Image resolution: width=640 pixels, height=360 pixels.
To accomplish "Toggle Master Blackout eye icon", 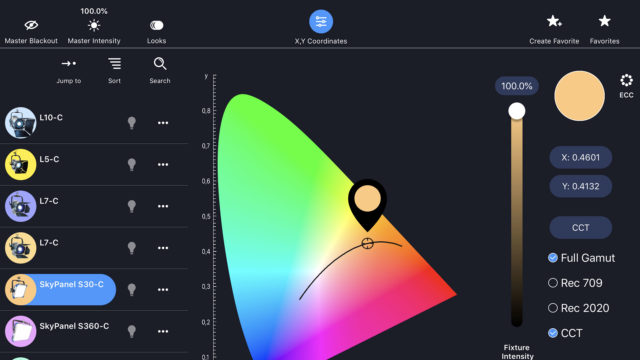I will [31, 25].
